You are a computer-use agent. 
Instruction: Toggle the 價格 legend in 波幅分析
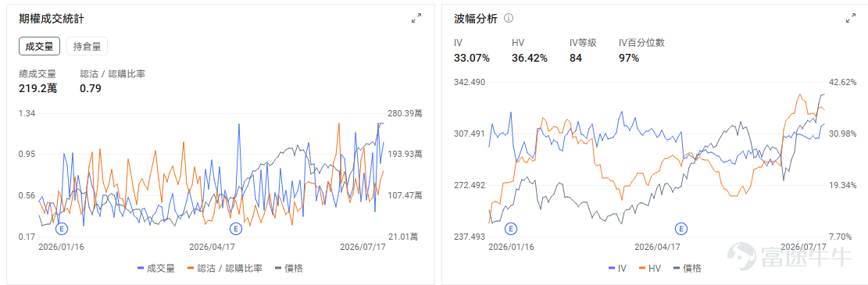(x=687, y=269)
